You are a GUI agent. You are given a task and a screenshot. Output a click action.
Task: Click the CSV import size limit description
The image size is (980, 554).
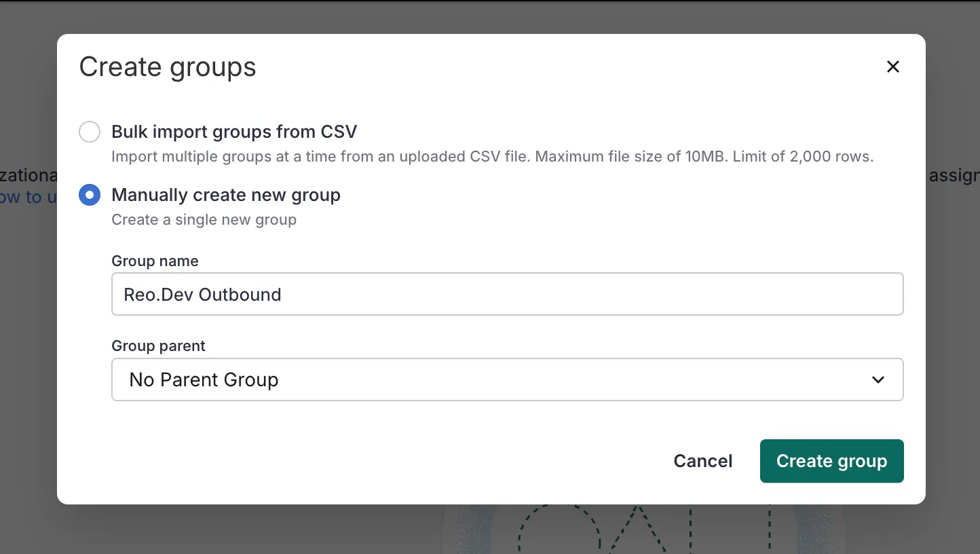pos(492,157)
